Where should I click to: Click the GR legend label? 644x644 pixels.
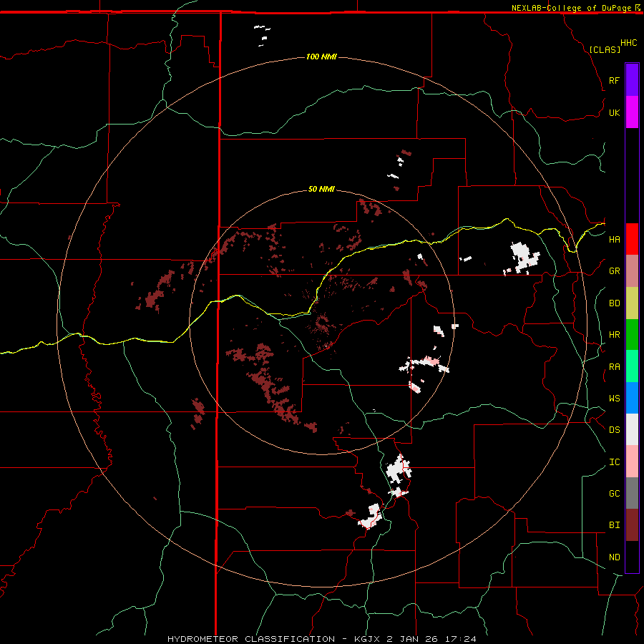[614, 271]
